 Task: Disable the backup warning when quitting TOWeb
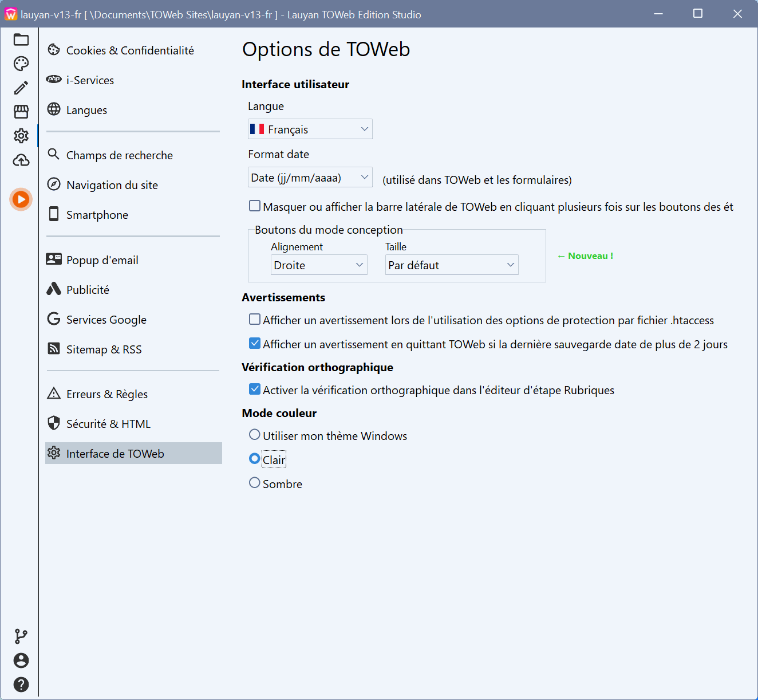254,343
